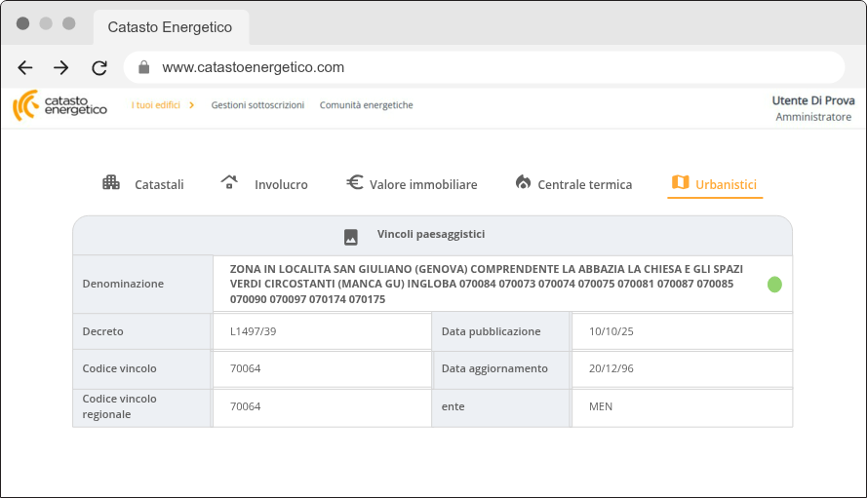Click the Catasto Energetico logo
The width and height of the screenshot is (868, 499).
point(59,105)
